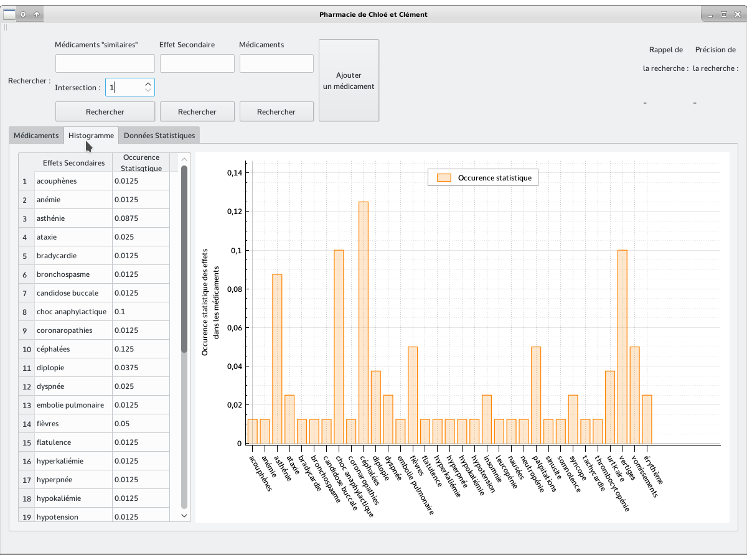747x560 pixels.
Task: Click the orange Occurence statistique legend swatch
Action: tap(444, 178)
